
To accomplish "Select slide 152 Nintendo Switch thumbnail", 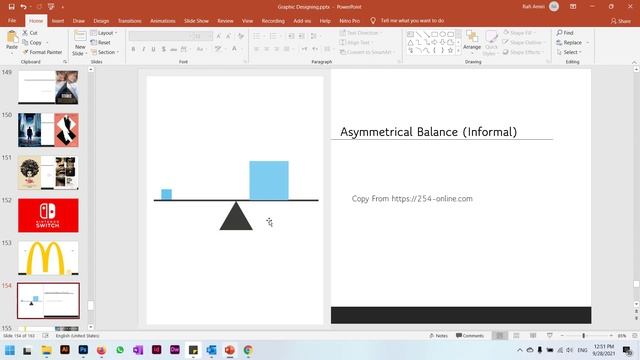I will [48, 215].
